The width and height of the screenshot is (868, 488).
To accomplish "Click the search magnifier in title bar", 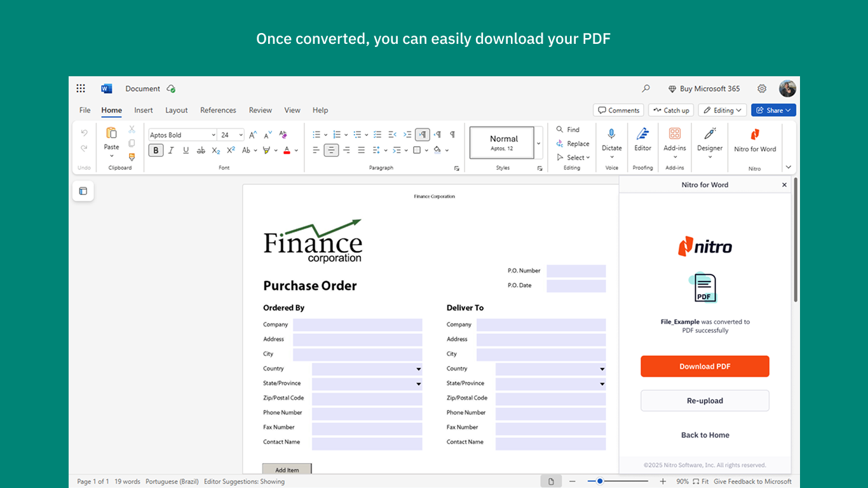I will pos(646,88).
